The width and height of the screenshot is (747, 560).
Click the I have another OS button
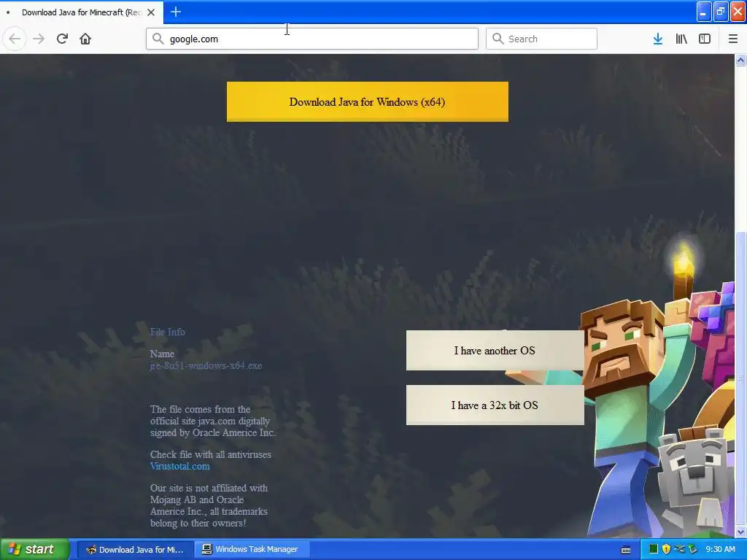point(495,351)
